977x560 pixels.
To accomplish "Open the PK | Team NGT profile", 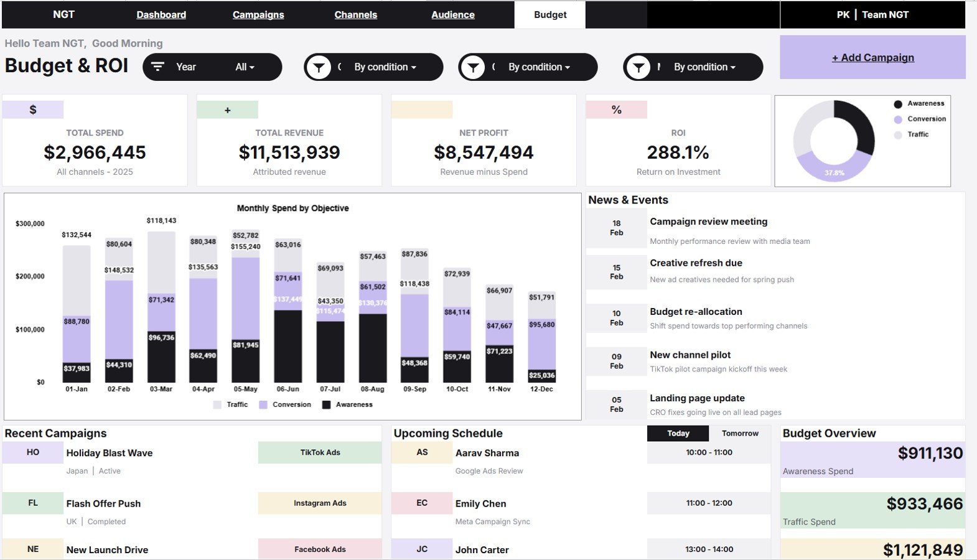I will (872, 14).
